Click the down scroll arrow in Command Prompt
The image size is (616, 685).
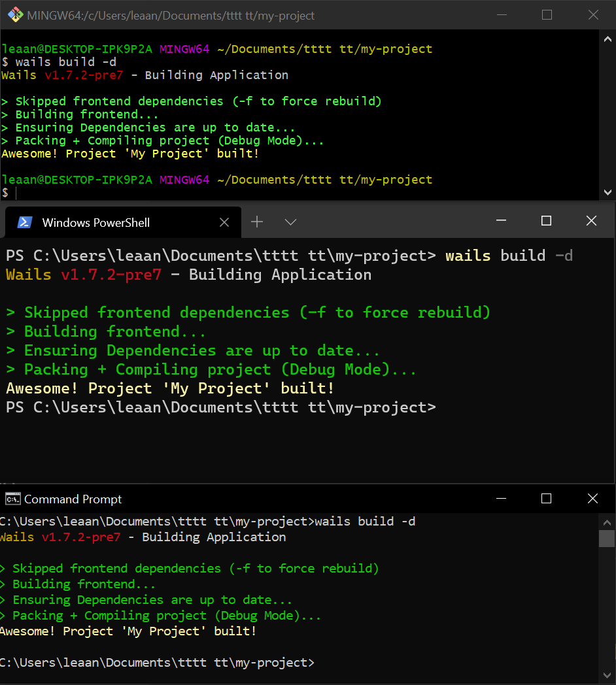607,675
